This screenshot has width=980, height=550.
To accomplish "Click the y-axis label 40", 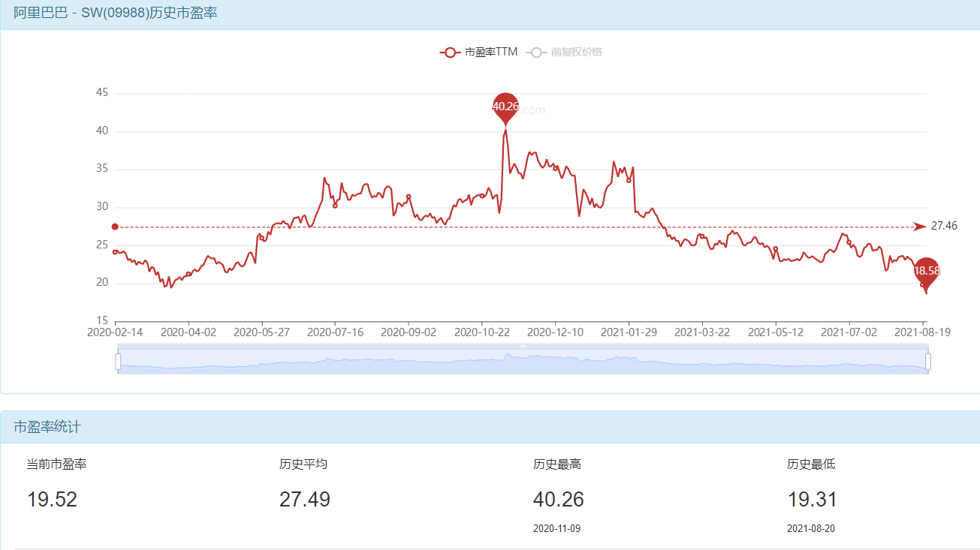I will pos(101,131).
